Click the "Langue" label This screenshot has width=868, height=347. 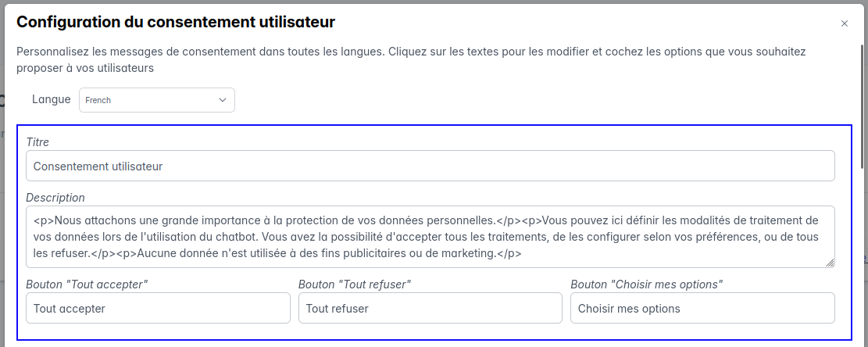coord(52,100)
